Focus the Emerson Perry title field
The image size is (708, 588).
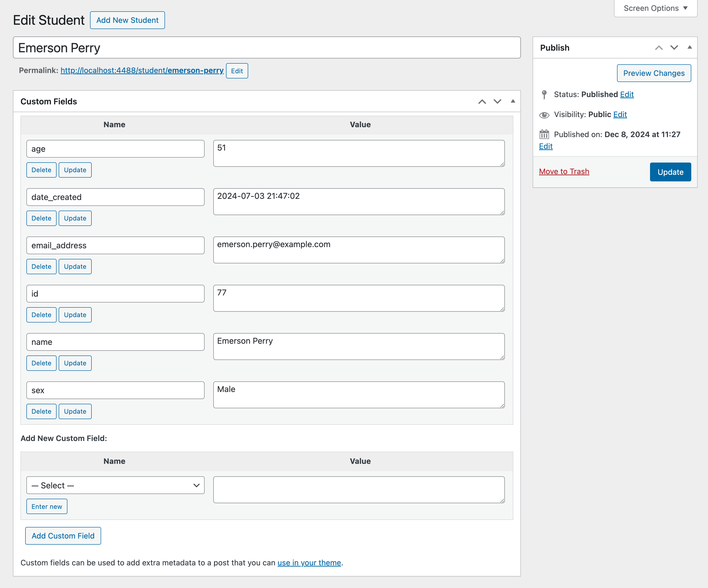click(x=267, y=48)
